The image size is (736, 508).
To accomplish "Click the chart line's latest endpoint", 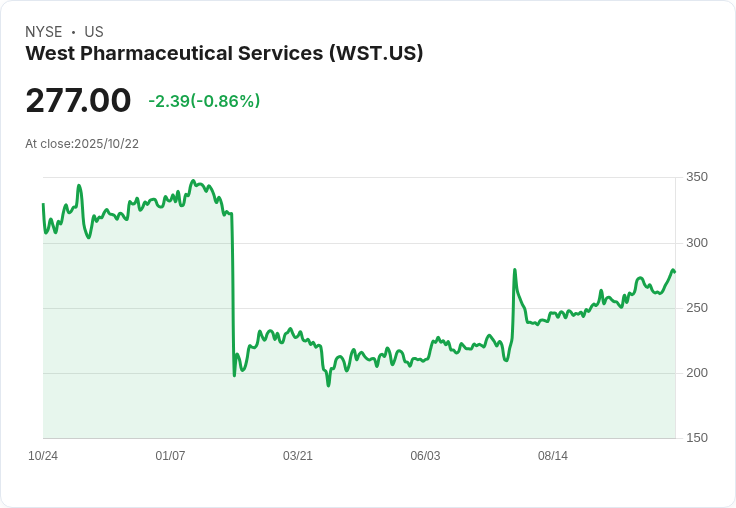I will pos(675,272).
